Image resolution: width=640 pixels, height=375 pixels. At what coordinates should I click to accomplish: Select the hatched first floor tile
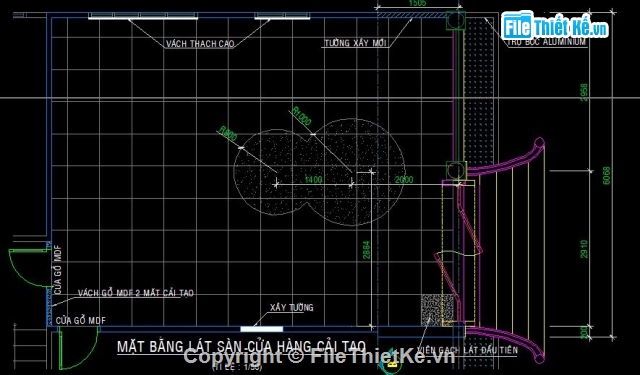tap(437, 310)
